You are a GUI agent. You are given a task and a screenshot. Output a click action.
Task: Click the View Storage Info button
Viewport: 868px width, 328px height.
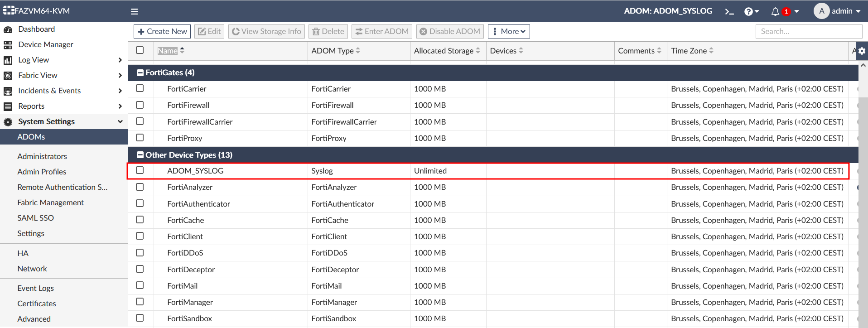coord(266,31)
